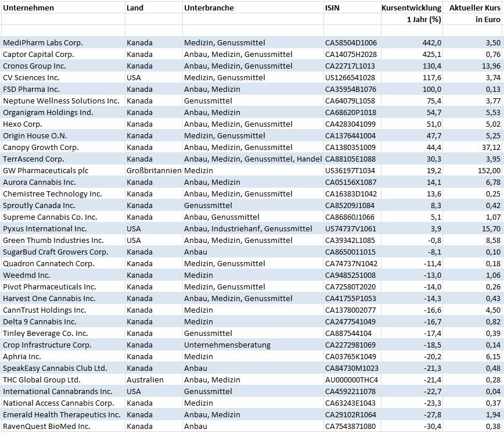Screen dimensions: 504x433
Task: Select the 425,1 performance value
Action: click(412, 54)
